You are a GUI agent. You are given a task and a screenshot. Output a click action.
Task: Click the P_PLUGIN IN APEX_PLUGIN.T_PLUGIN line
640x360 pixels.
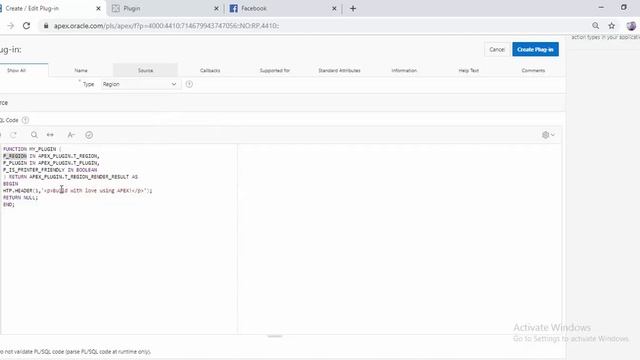point(51,163)
